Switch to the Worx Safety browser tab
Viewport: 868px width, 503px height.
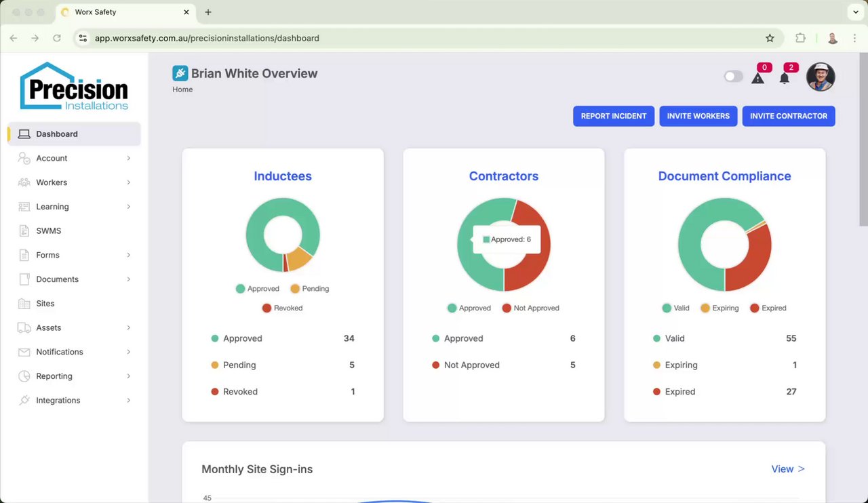point(125,12)
